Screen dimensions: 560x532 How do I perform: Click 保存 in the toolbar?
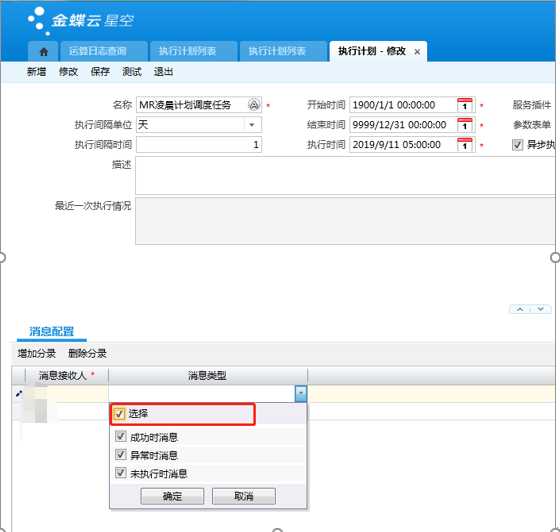100,72
